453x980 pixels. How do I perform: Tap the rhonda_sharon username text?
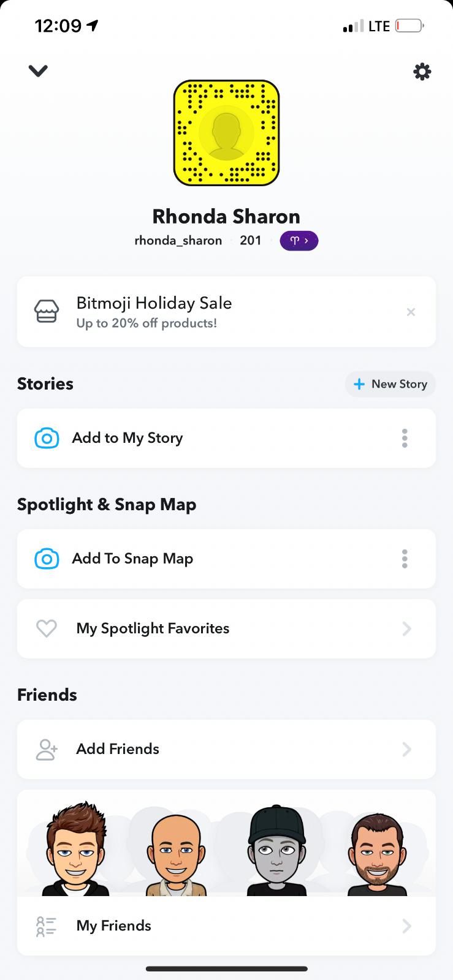tap(178, 241)
